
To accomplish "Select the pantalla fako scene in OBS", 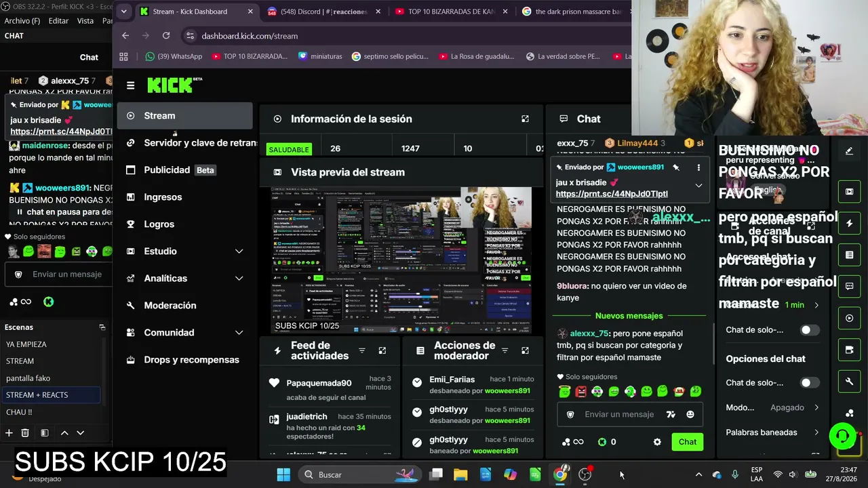I will (x=52, y=378).
